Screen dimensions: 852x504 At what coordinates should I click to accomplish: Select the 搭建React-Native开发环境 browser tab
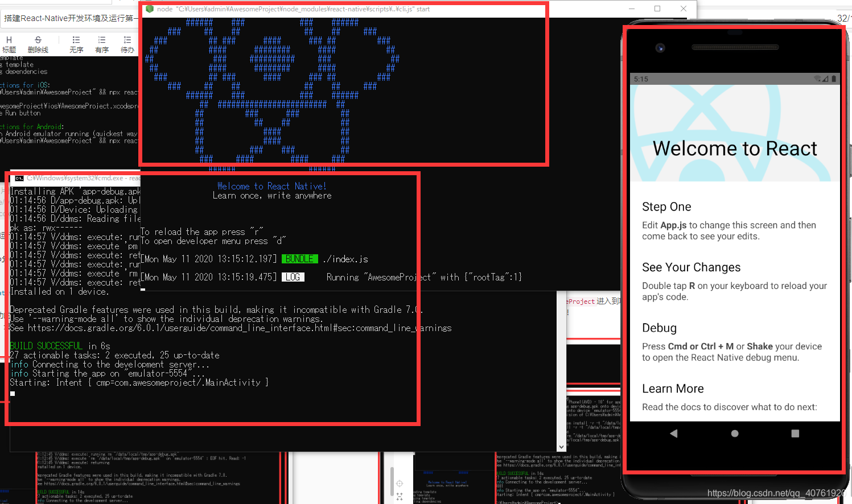(69, 18)
